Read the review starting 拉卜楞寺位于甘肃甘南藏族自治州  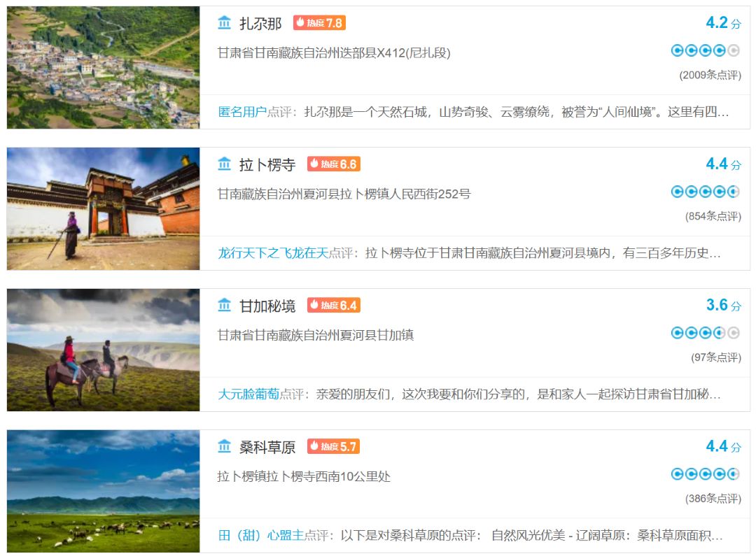(543, 253)
